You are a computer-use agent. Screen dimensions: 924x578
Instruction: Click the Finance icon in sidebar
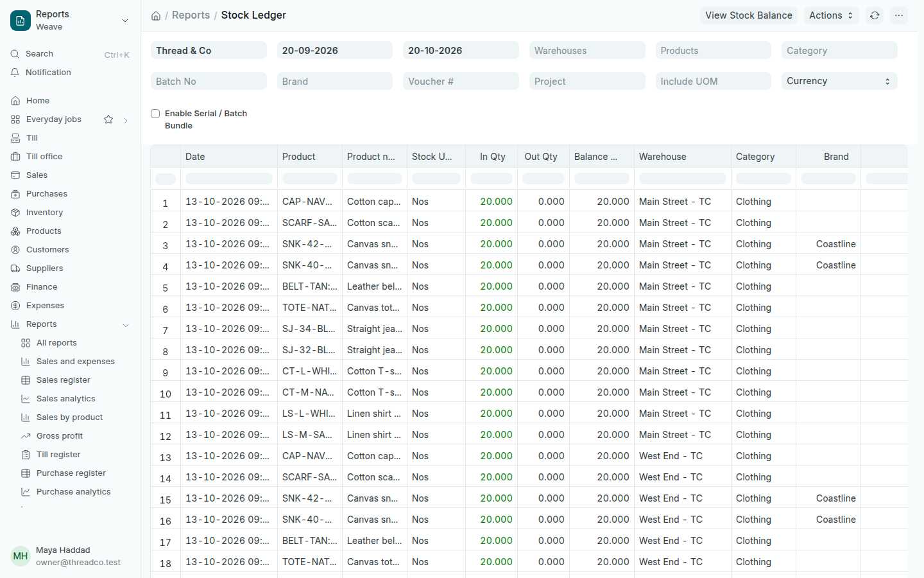pyautogui.click(x=15, y=287)
